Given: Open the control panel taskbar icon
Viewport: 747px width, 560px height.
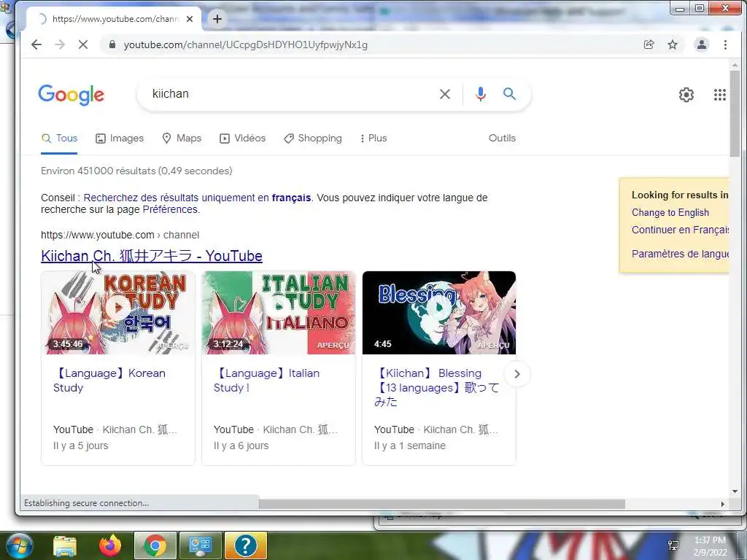Looking at the screenshot, I should click(x=200, y=545).
